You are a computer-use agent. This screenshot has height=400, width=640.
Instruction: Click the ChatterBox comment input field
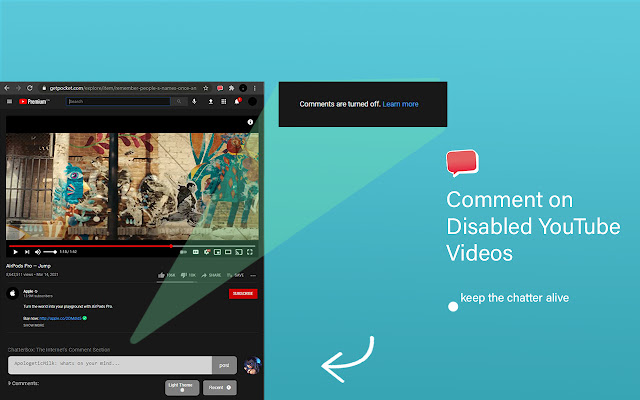coord(110,365)
